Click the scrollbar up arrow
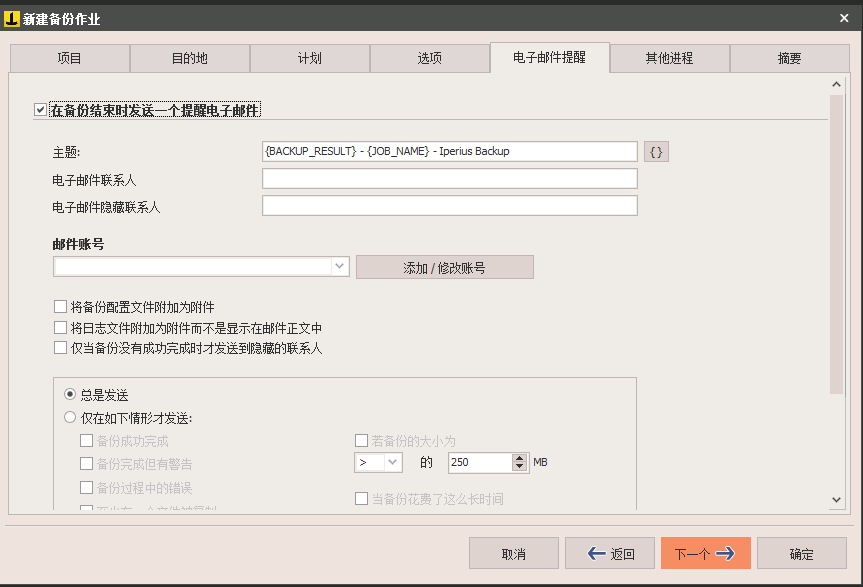863x587 pixels. (x=837, y=84)
